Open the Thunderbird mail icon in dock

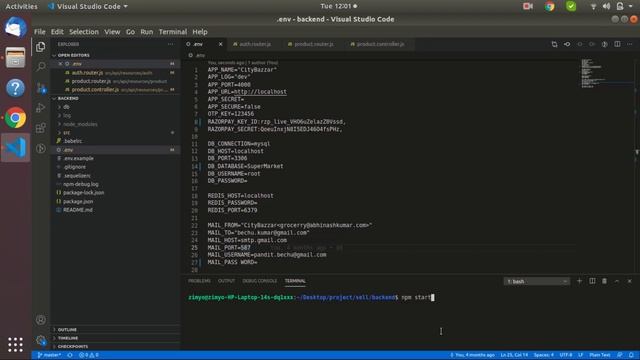pos(15,27)
